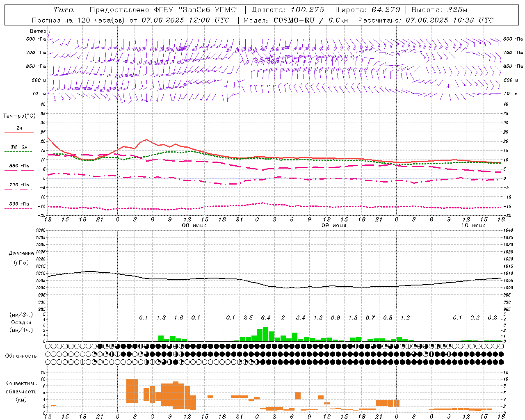Image resolution: width=525 pixels, height=420 pixels.
Task: Click the "Конвективн." convective cloud label
Action: (21, 383)
